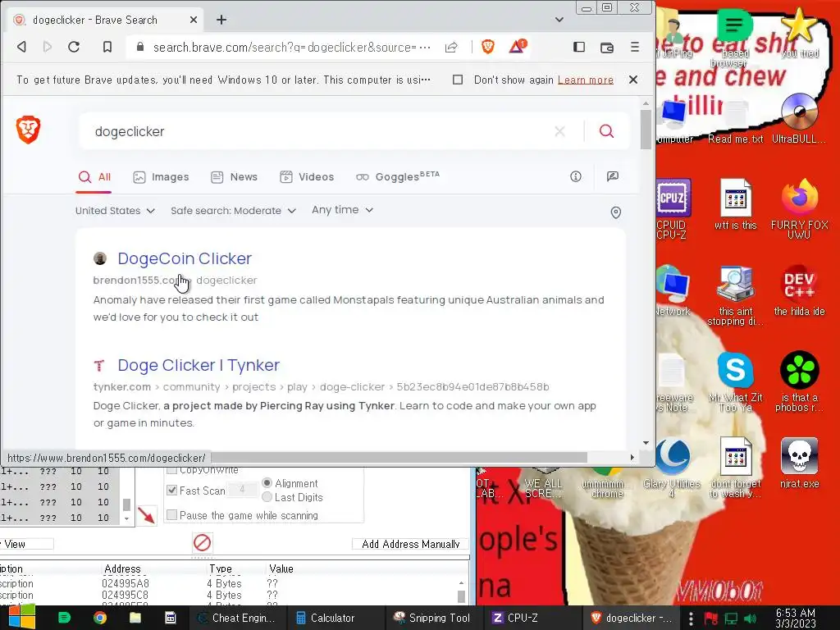Viewport: 840px width, 630px height.
Task: Open the UltraBULL disc desktop icon
Action: [799, 118]
